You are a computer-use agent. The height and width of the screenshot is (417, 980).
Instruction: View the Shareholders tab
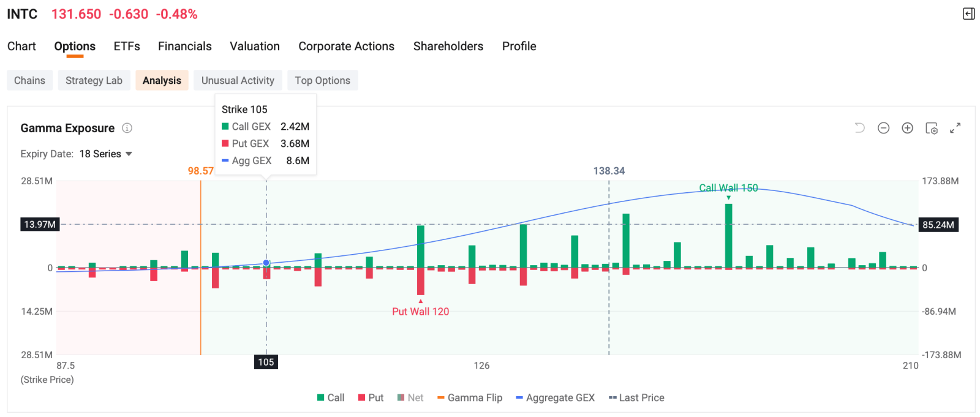pos(448,47)
